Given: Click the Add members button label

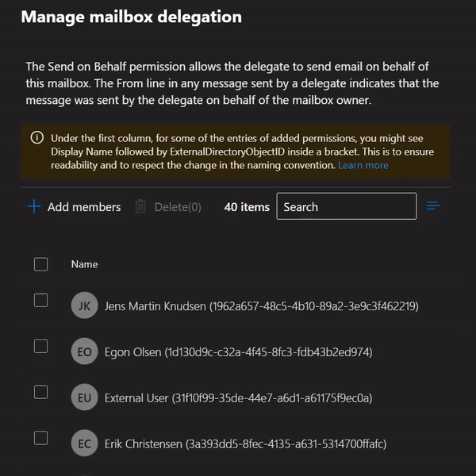Looking at the screenshot, I should pos(84,207).
